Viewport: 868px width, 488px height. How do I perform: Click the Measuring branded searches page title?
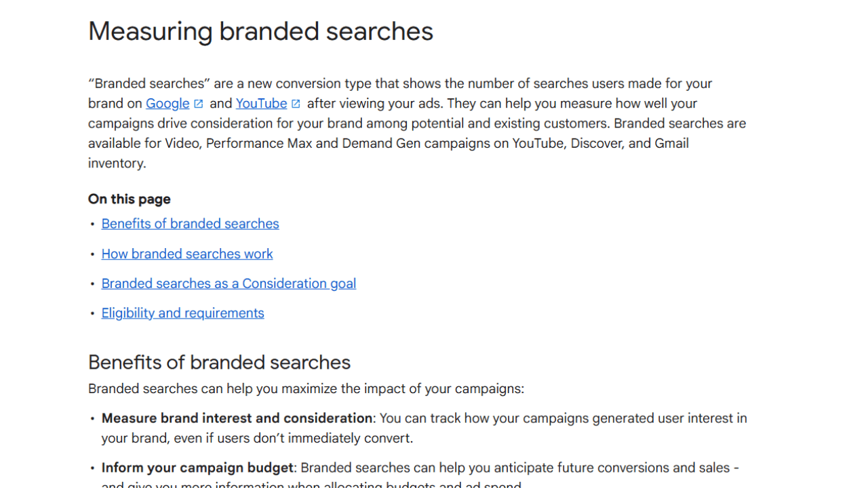pos(260,31)
